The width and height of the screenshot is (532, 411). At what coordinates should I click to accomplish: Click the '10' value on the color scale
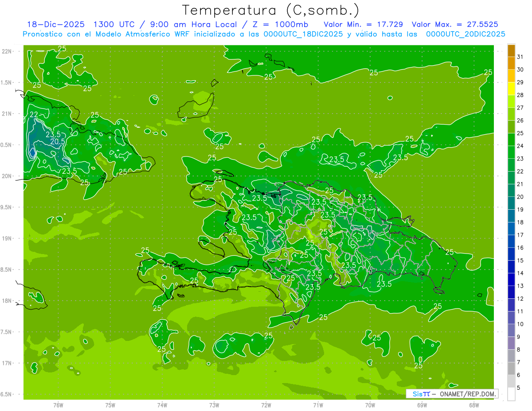click(x=520, y=324)
